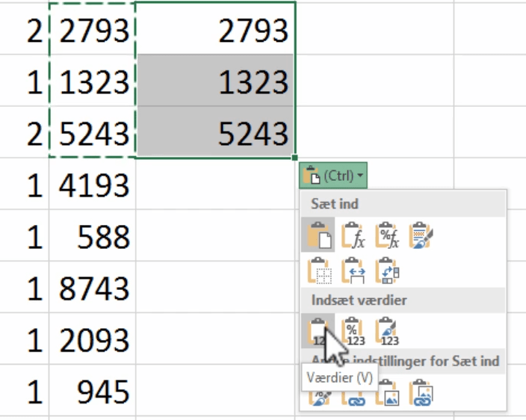Click the cell containing 8743
Viewport: 526px width, 420px height.
pyautogui.click(x=93, y=288)
